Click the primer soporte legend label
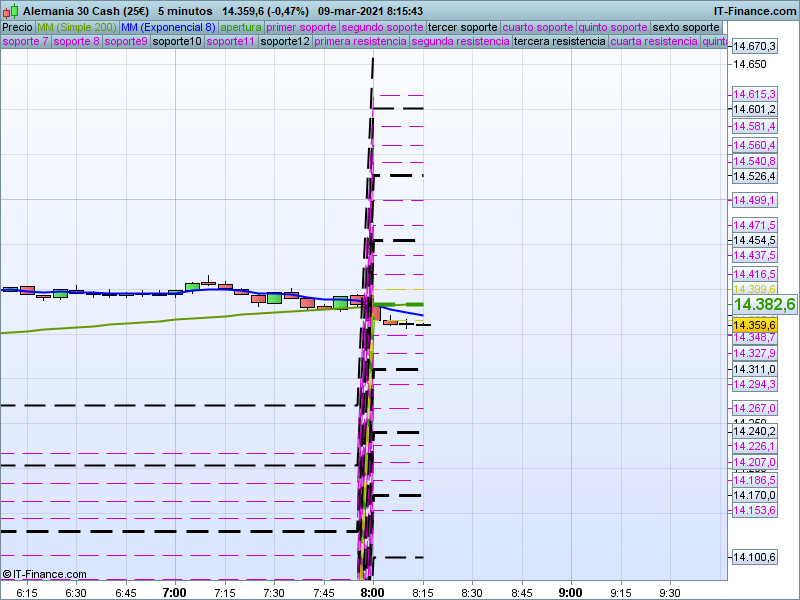 302,27
